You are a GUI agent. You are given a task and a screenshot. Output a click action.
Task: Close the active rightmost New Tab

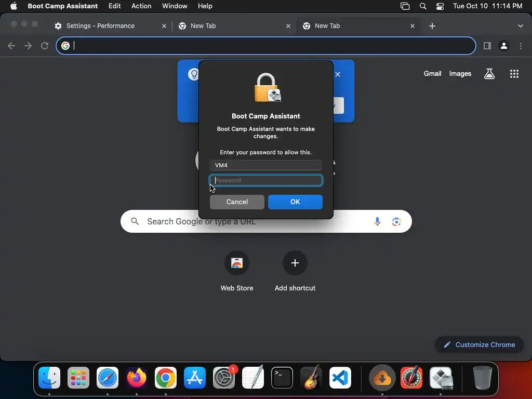413,26
